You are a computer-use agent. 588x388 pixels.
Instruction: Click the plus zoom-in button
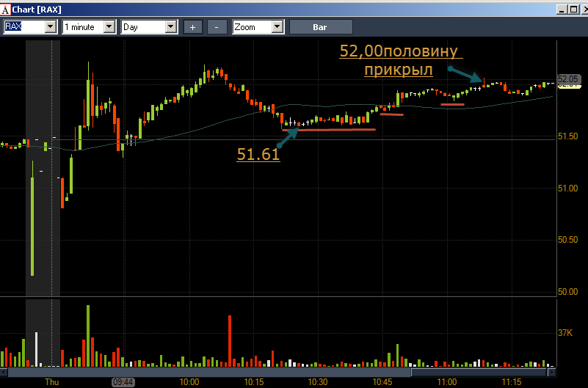193,27
